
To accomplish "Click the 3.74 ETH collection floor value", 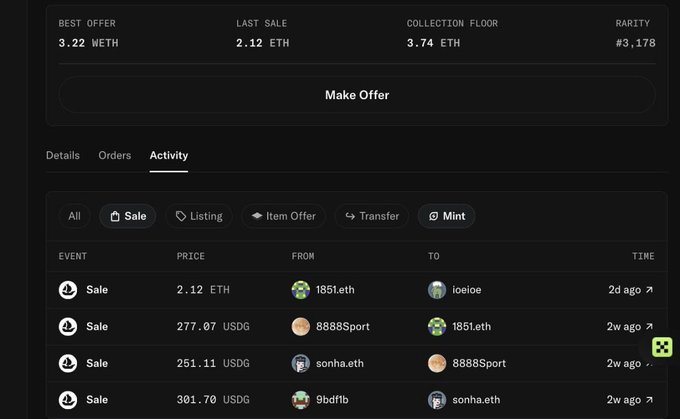I will click(433, 43).
